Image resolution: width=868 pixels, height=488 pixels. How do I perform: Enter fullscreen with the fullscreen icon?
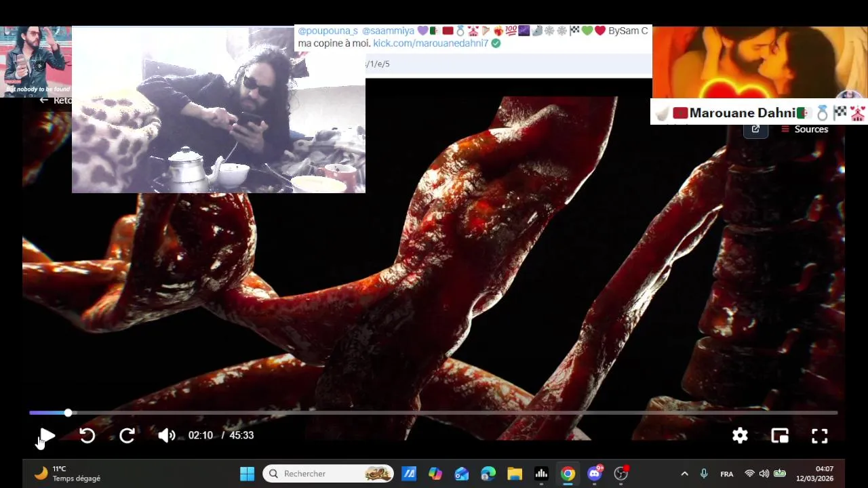click(x=820, y=436)
